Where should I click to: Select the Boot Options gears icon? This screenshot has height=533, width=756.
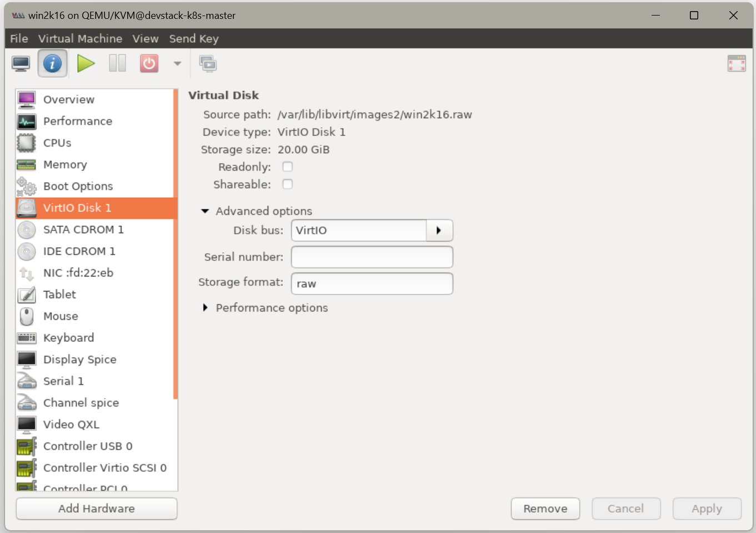27,186
